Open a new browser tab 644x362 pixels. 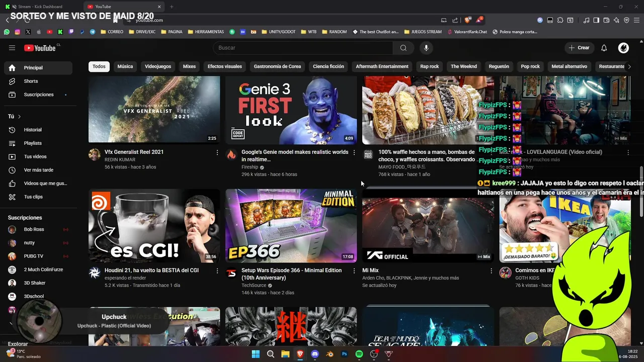point(172,7)
